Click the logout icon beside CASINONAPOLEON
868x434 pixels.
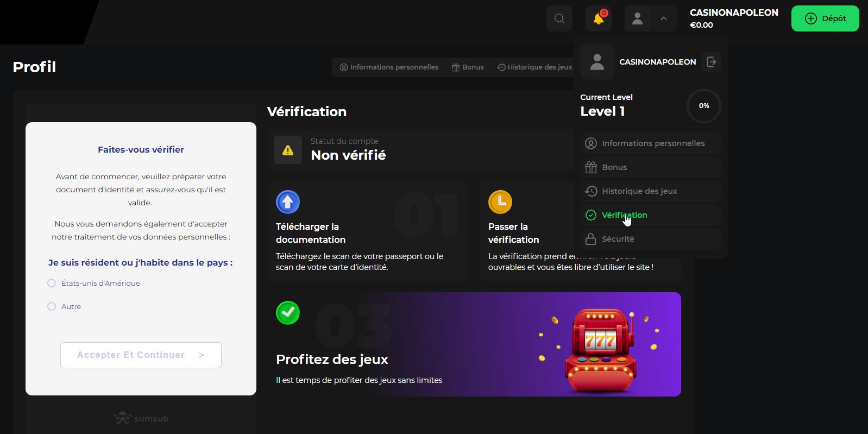coord(712,62)
